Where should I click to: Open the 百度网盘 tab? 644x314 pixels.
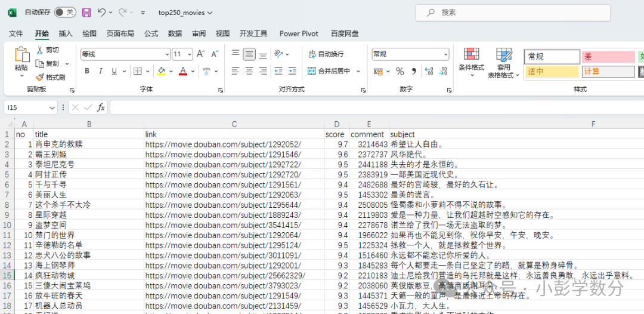pyautogui.click(x=345, y=33)
